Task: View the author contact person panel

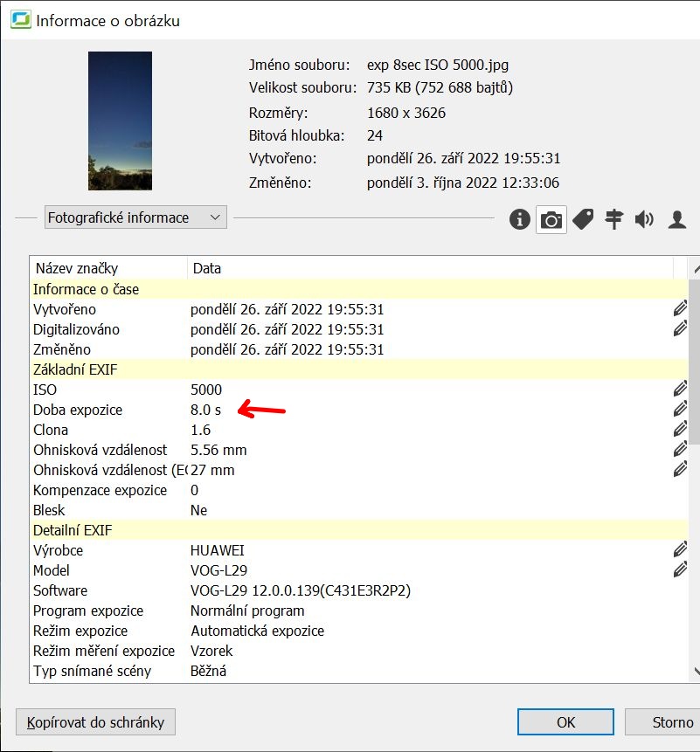Action: (677, 219)
